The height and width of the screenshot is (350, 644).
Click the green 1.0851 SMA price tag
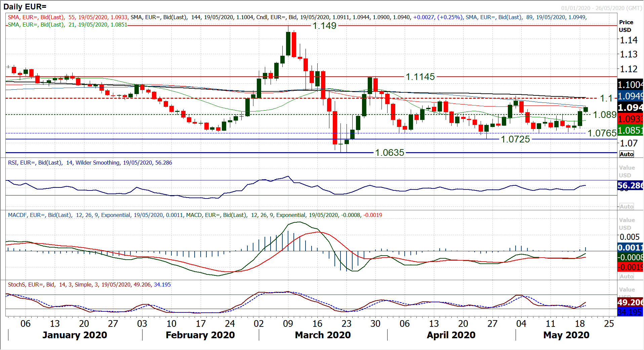(630, 130)
